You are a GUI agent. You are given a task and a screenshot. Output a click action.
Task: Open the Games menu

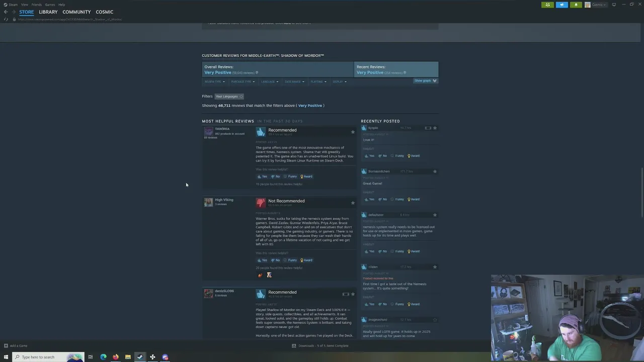coord(50,5)
